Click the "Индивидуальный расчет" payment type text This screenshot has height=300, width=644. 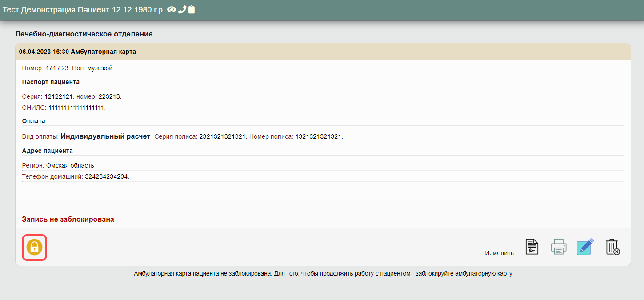pyautogui.click(x=105, y=136)
